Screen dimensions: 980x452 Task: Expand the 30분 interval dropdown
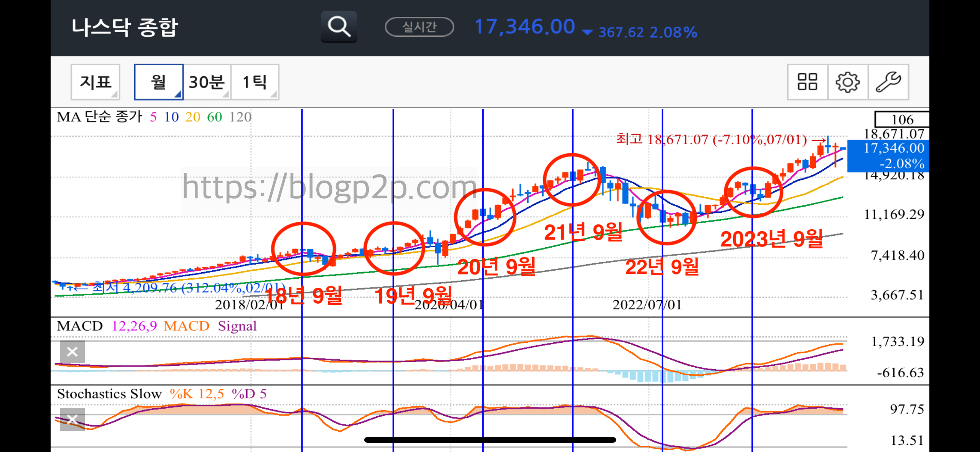click(x=207, y=82)
